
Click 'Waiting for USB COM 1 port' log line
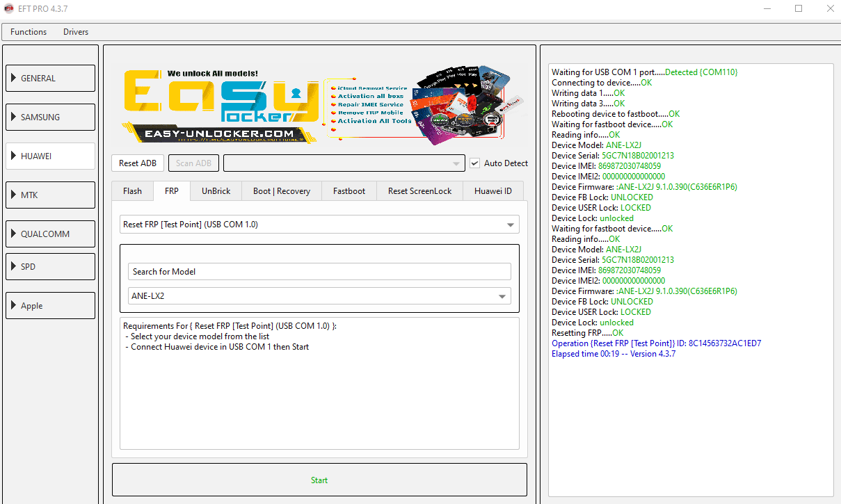click(644, 72)
